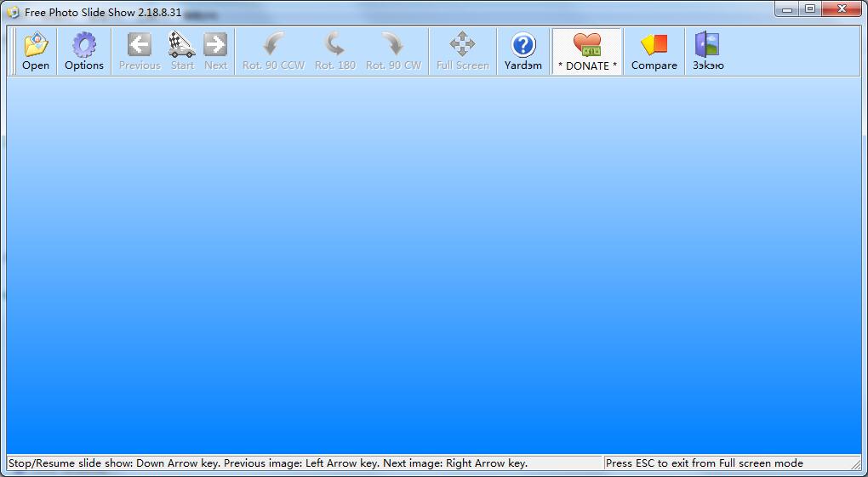Advance with the Next arrow
868x477 pixels.
coord(215,52)
